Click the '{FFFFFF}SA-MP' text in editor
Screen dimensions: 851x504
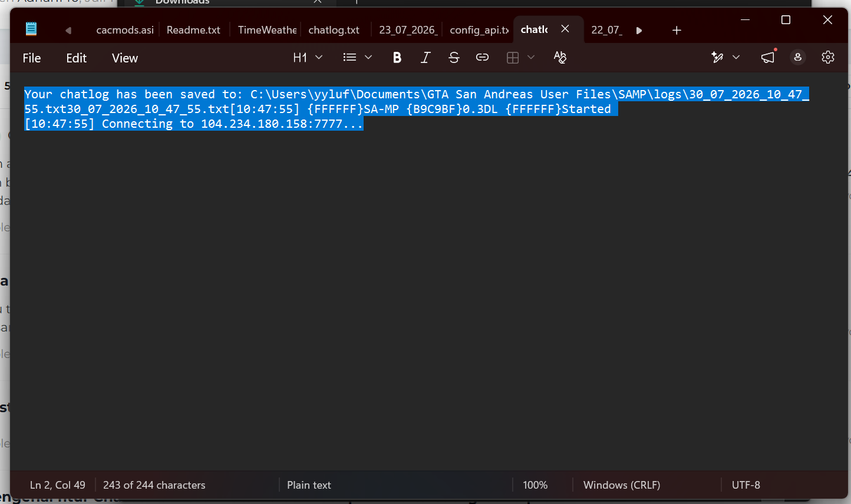pyautogui.click(x=353, y=109)
